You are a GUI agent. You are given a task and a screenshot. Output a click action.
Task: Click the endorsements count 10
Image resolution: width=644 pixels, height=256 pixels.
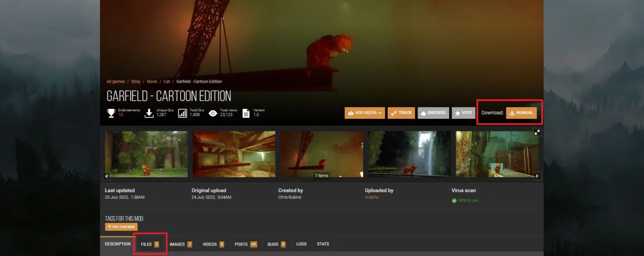coord(120,115)
